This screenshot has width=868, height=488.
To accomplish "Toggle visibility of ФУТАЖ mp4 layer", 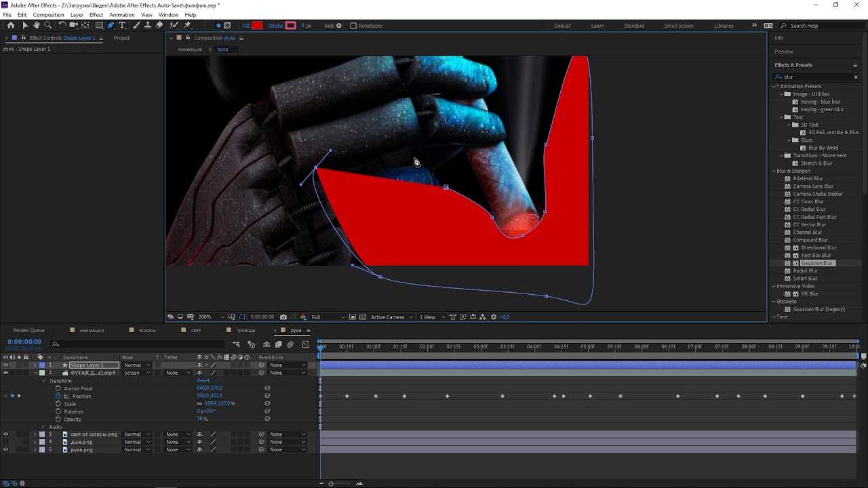I will (5, 373).
